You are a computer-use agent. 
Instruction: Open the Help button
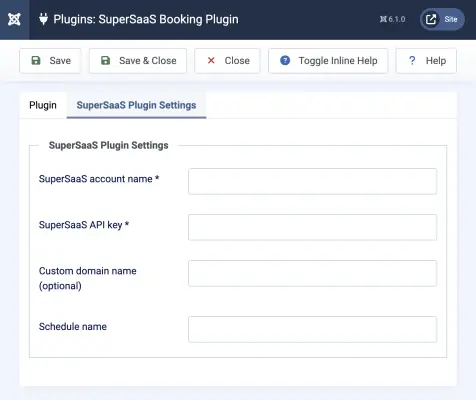point(426,61)
